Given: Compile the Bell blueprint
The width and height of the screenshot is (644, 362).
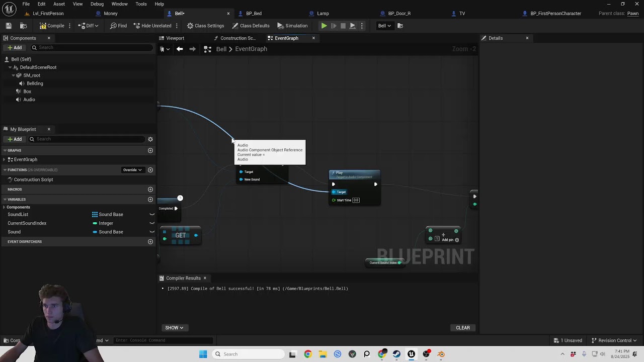Looking at the screenshot, I should (52, 26).
